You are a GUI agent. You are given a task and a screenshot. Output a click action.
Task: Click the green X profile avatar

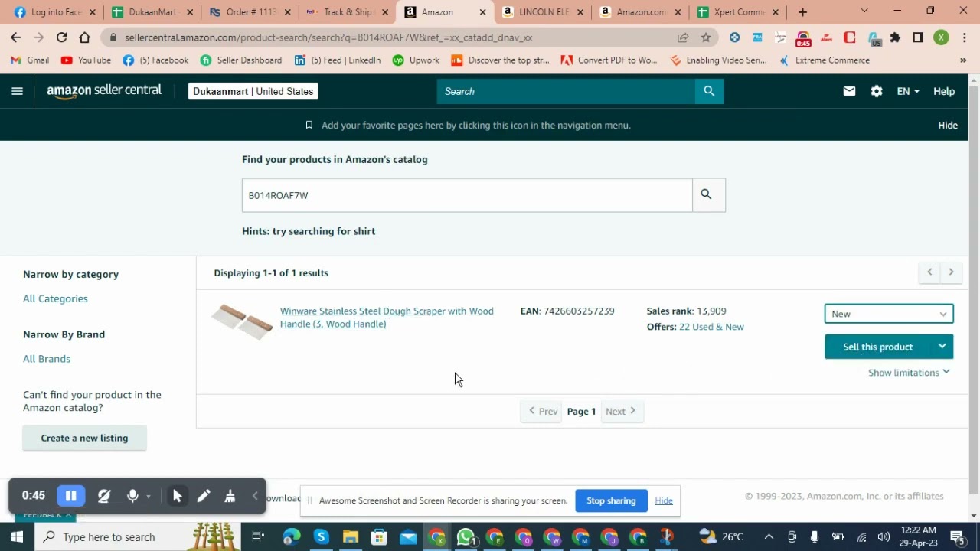click(x=942, y=37)
